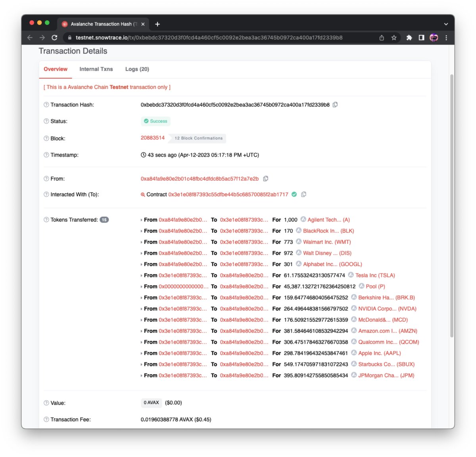Open the contract 0x3e1e08f87393c55 link
Viewport: 476px width, 457px height.
pyautogui.click(x=228, y=194)
